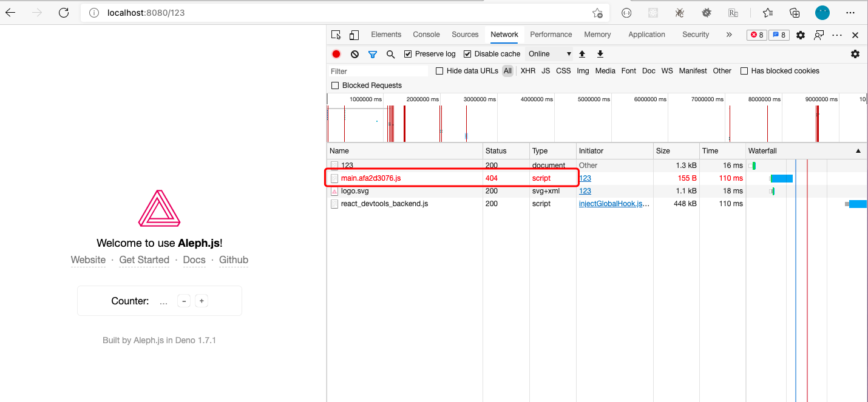Image resolution: width=868 pixels, height=402 pixels.
Task: Enable Hide data URLs checkbox
Action: point(439,71)
